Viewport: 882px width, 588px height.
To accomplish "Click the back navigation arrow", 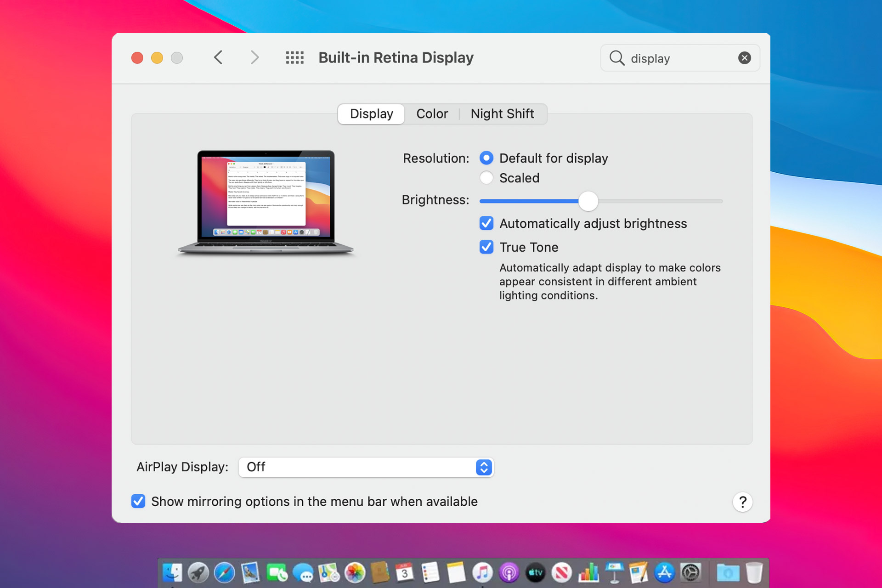I will click(219, 58).
